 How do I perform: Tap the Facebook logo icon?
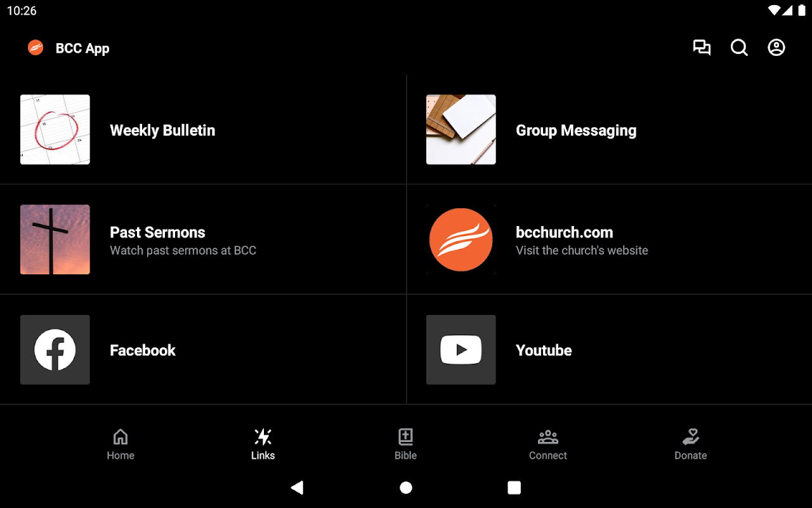pyautogui.click(x=55, y=350)
